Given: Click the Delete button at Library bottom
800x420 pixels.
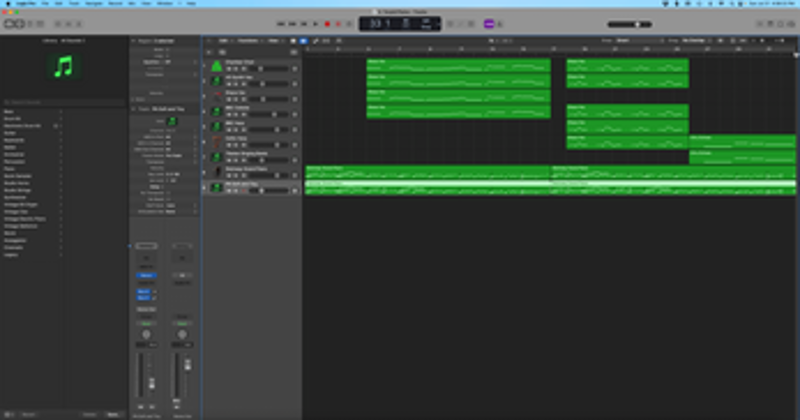Looking at the screenshot, I should pos(90,414).
